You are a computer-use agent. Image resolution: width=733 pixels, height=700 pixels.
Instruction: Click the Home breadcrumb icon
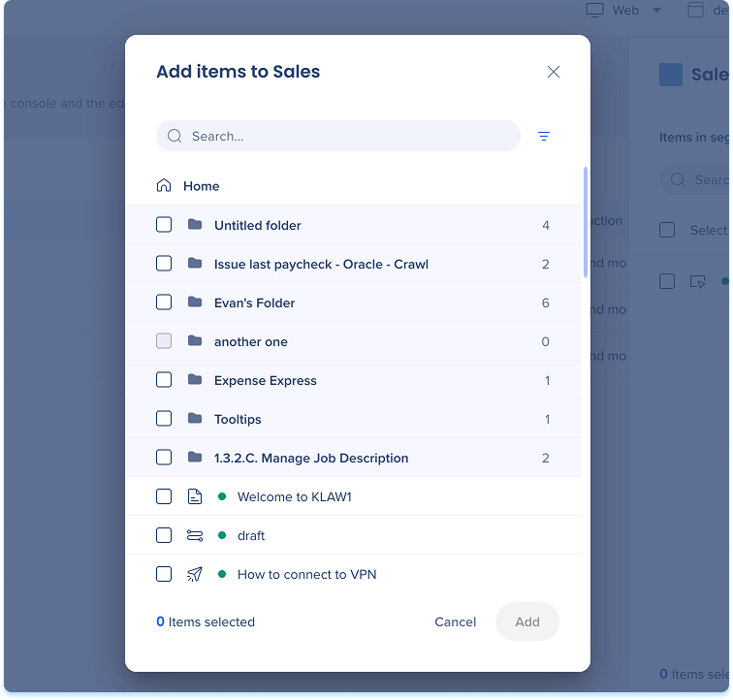tap(164, 185)
